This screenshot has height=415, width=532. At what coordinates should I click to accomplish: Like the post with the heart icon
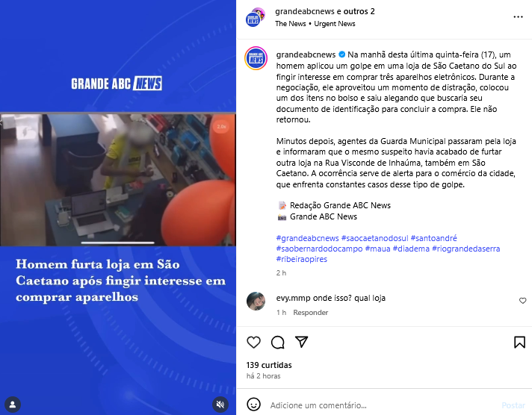pos(253,342)
